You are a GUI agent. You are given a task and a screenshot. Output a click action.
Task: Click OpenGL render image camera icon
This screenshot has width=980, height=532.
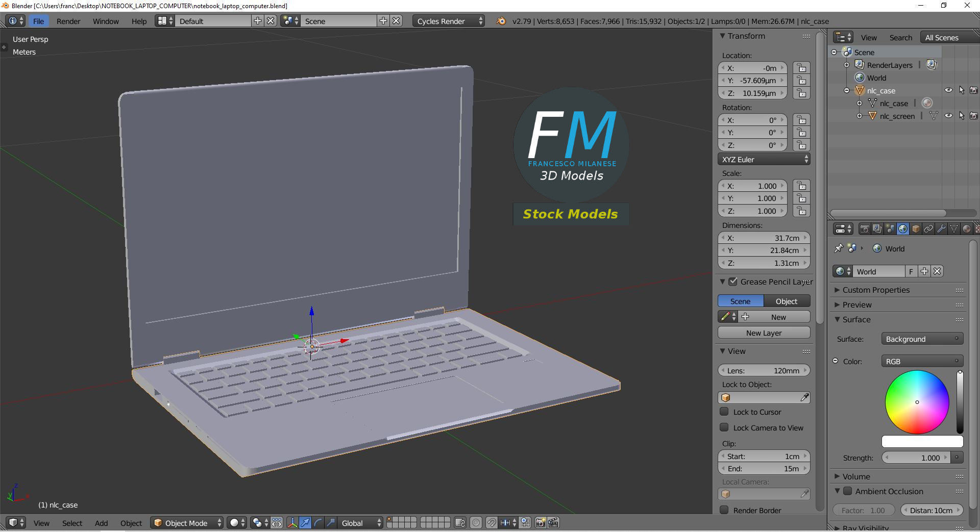541,523
